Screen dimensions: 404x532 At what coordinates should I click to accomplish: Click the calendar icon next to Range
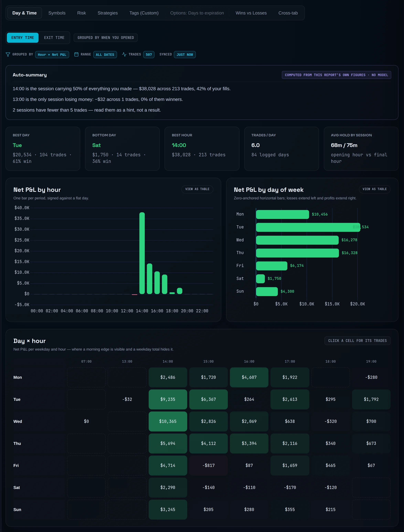pos(76,54)
